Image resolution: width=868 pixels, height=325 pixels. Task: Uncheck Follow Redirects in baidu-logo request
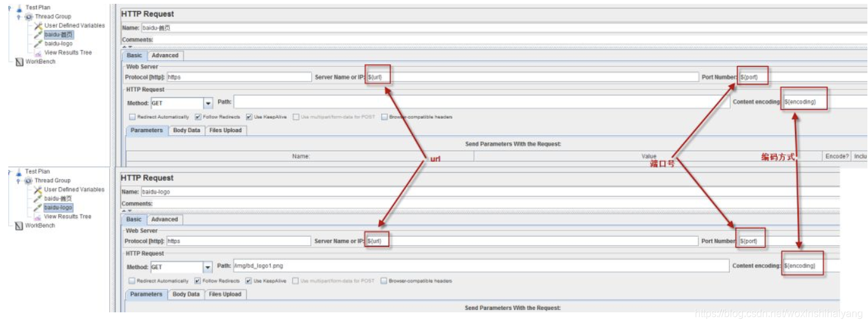(198, 281)
